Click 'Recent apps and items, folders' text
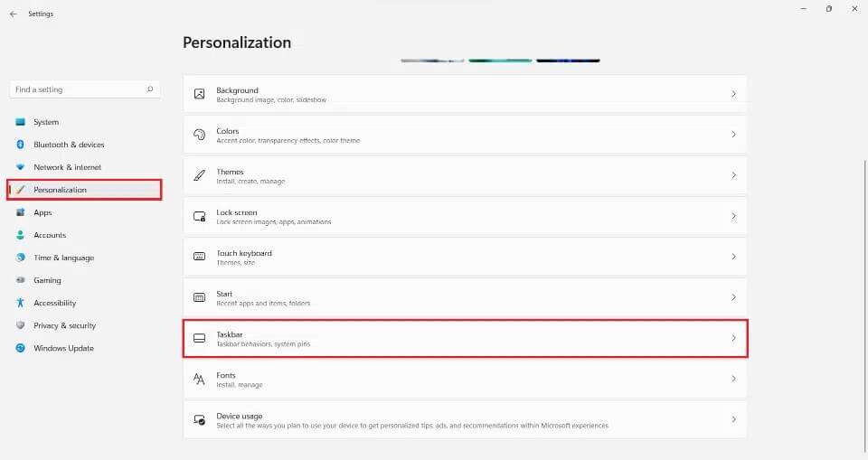Viewport: 868px width, 460px height. click(263, 304)
